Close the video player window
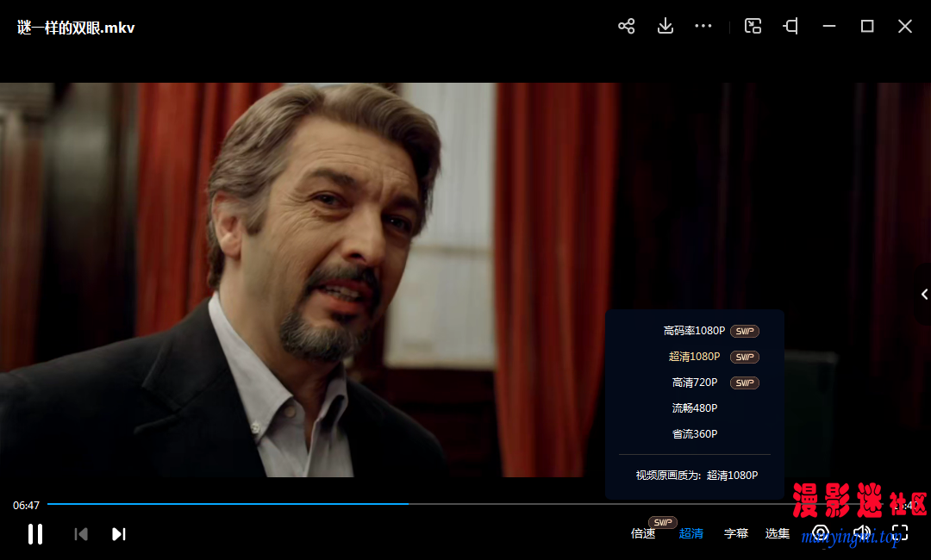Viewport: 931px width, 560px height. click(905, 26)
